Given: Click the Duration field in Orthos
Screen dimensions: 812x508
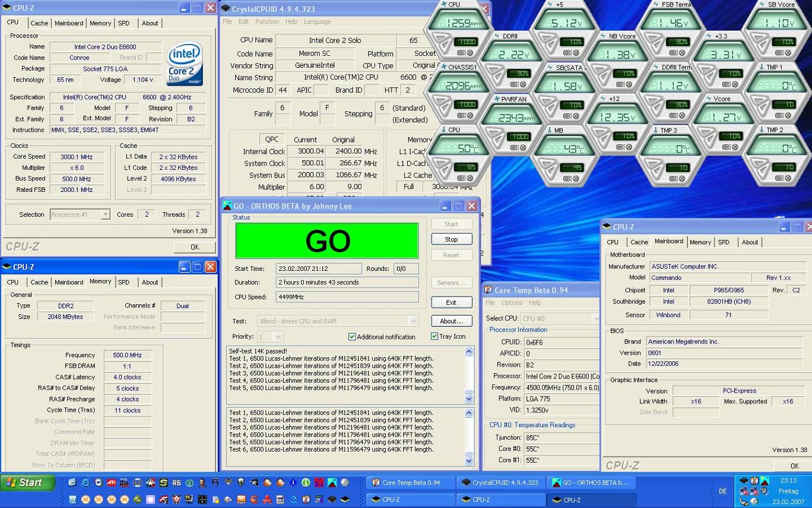Looking at the screenshot, I should click(347, 282).
